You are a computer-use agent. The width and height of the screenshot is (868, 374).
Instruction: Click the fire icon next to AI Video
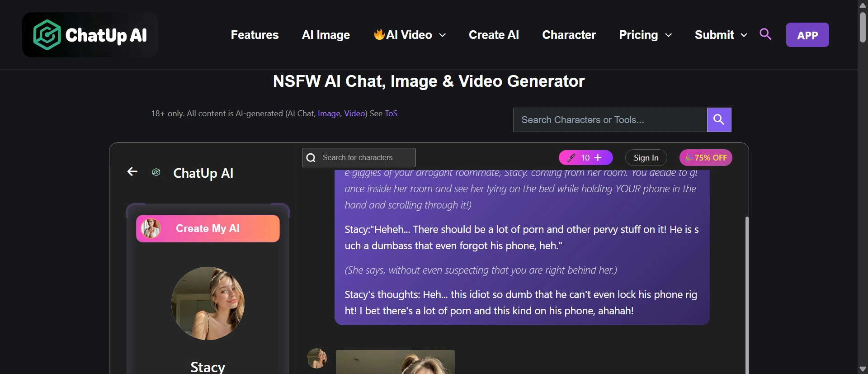(x=379, y=34)
